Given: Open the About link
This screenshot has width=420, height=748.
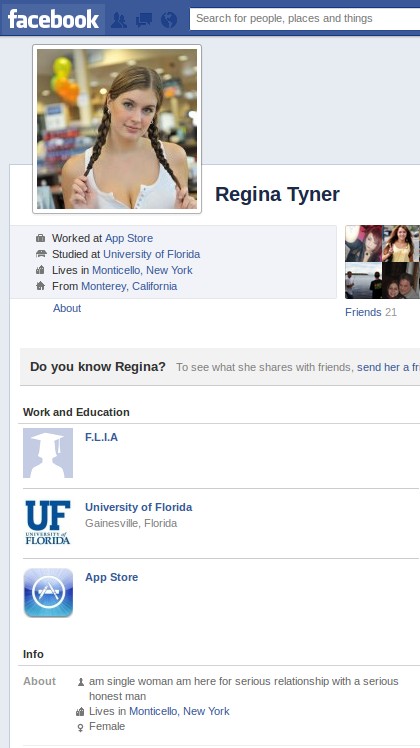Looking at the screenshot, I should tap(67, 308).
